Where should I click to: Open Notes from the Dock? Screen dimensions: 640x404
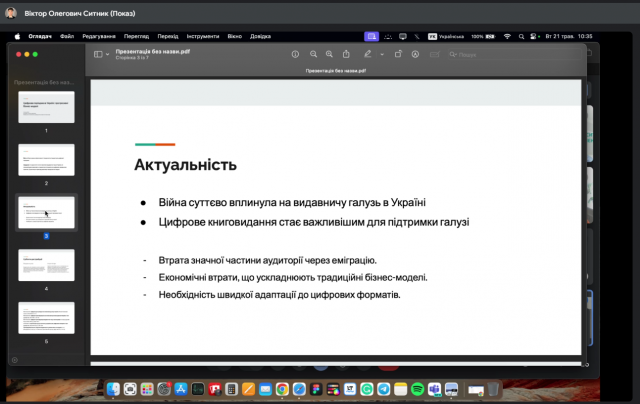pos(400,389)
